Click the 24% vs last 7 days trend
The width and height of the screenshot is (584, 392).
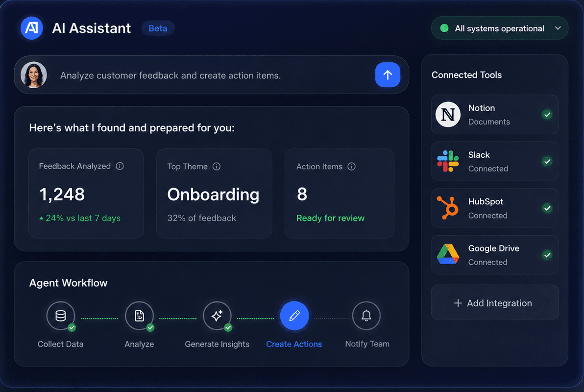(80, 218)
